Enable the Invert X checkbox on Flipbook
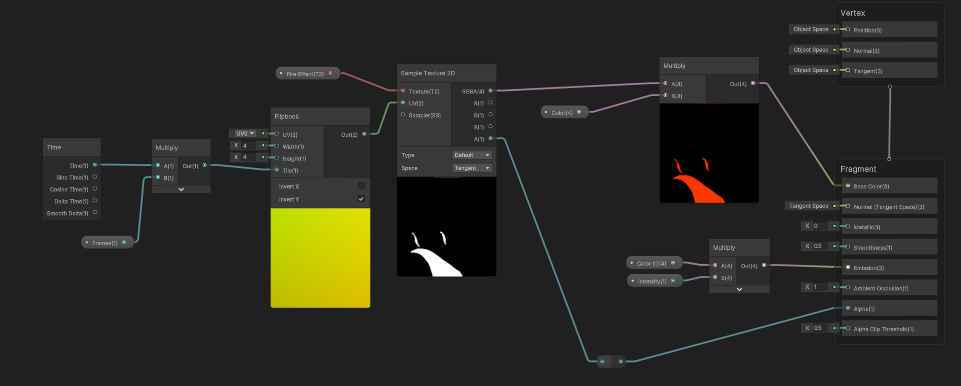This screenshot has width=961, height=386. tap(361, 186)
